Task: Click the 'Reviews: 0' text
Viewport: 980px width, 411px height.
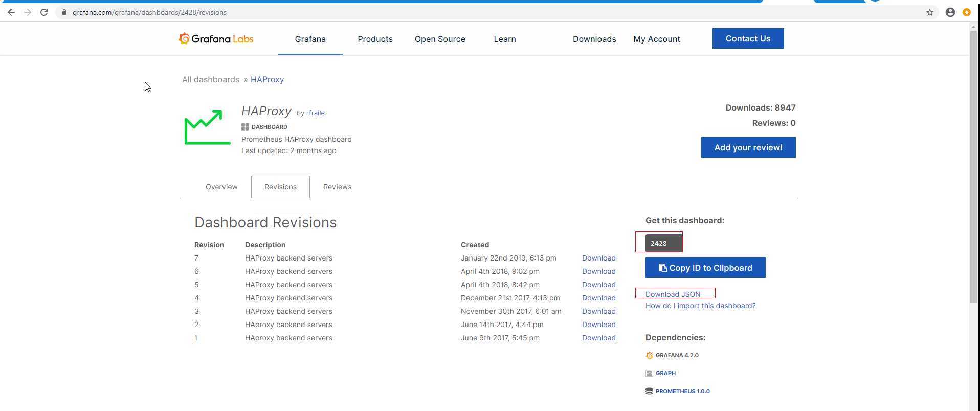Action: coord(774,123)
